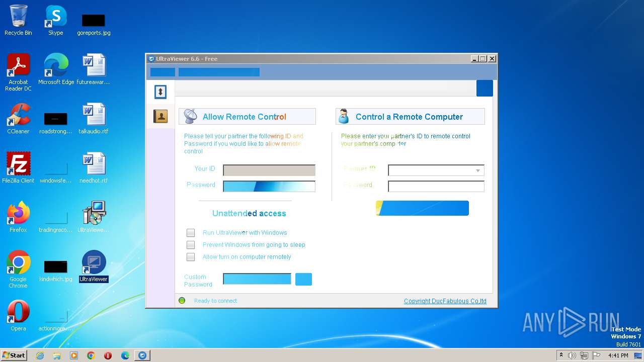Click the green Ready to connect status indicator
Screen dimensions: 644x362
tap(182, 301)
